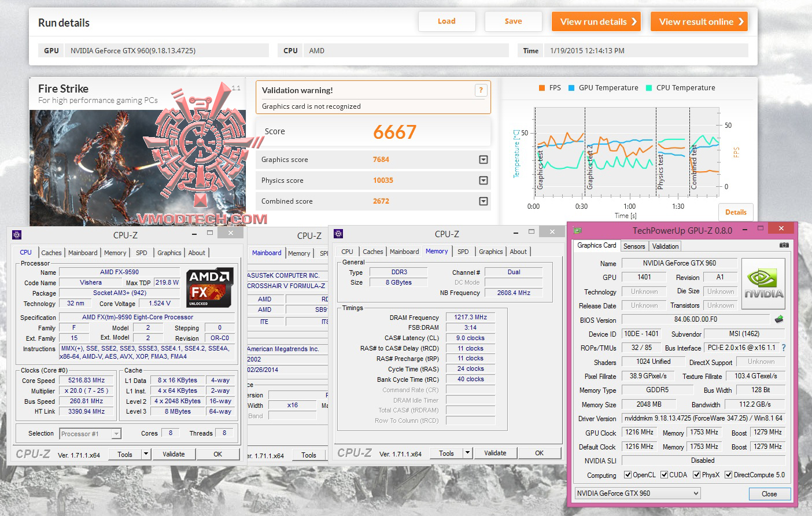
Task: Open the About tab in the Memory-tab CPU-Z
Action: tap(518, 252)
